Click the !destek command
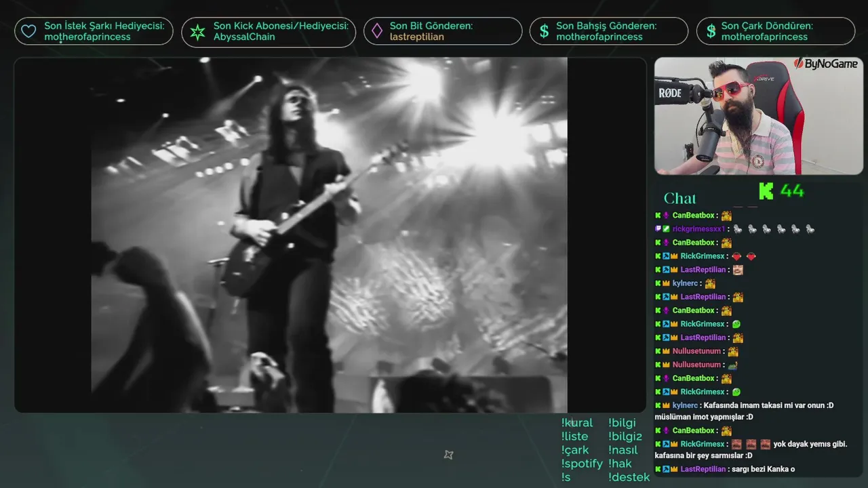868x488 pixels. tap(629, 477)
